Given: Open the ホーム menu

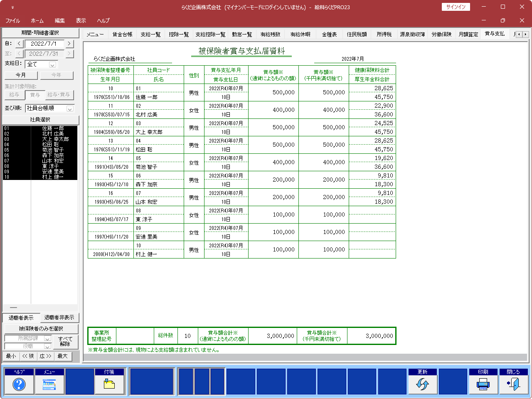Looking at the screenshot, I should [37, 20].
